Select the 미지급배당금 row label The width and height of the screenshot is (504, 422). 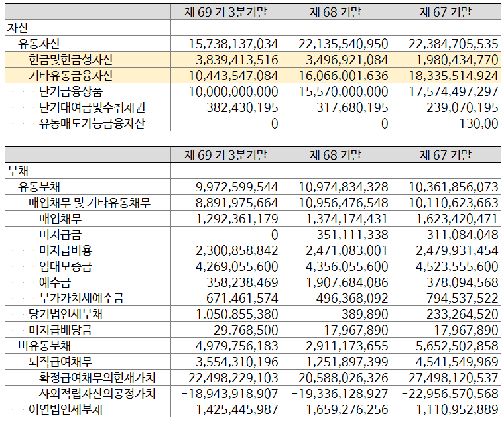coord(60,330)
